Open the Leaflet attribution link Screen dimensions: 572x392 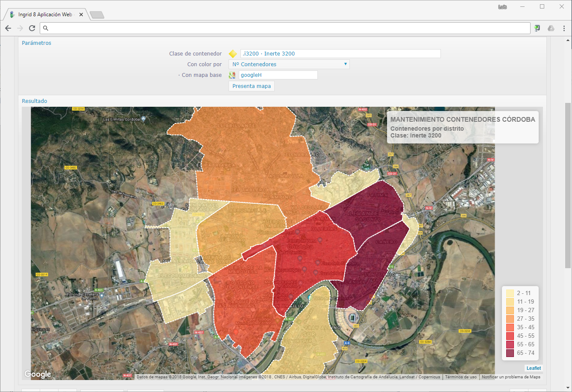click(x=534, y=368)
